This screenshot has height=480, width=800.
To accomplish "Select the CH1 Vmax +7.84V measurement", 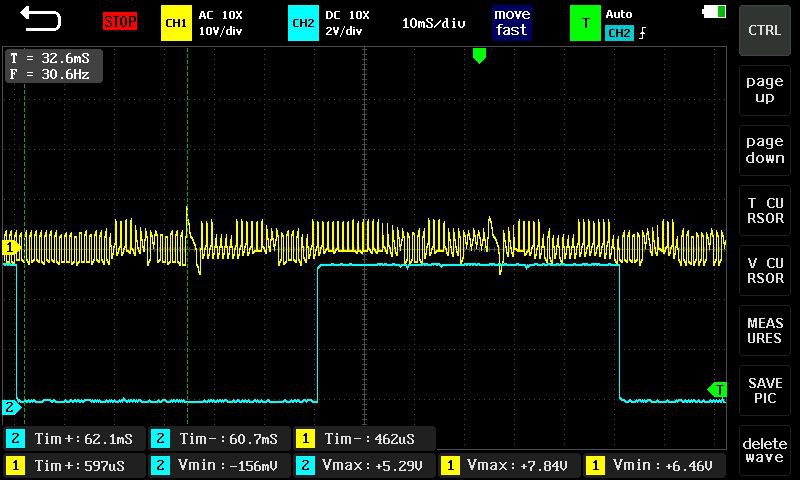I will point(509,465).
